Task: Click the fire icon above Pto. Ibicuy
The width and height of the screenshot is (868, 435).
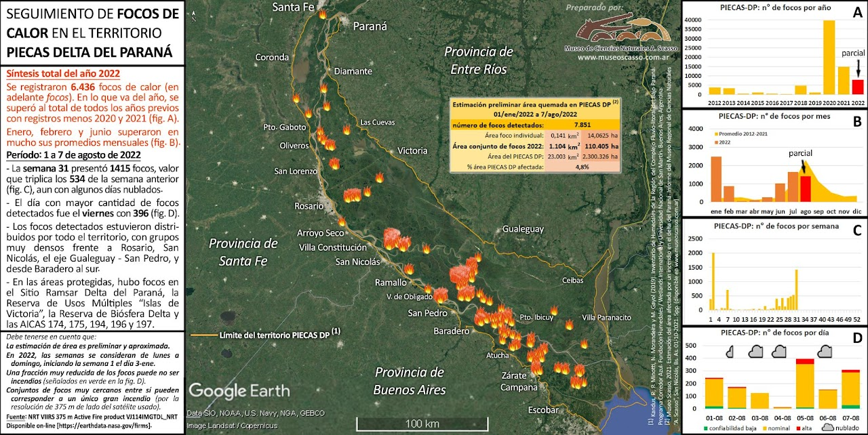Action: coord(554,310)
